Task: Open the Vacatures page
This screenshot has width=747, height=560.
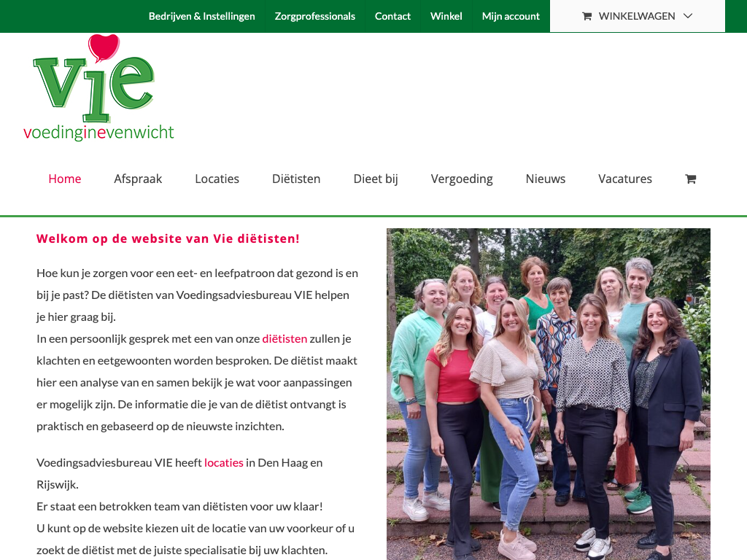Action: coord(625,179)
